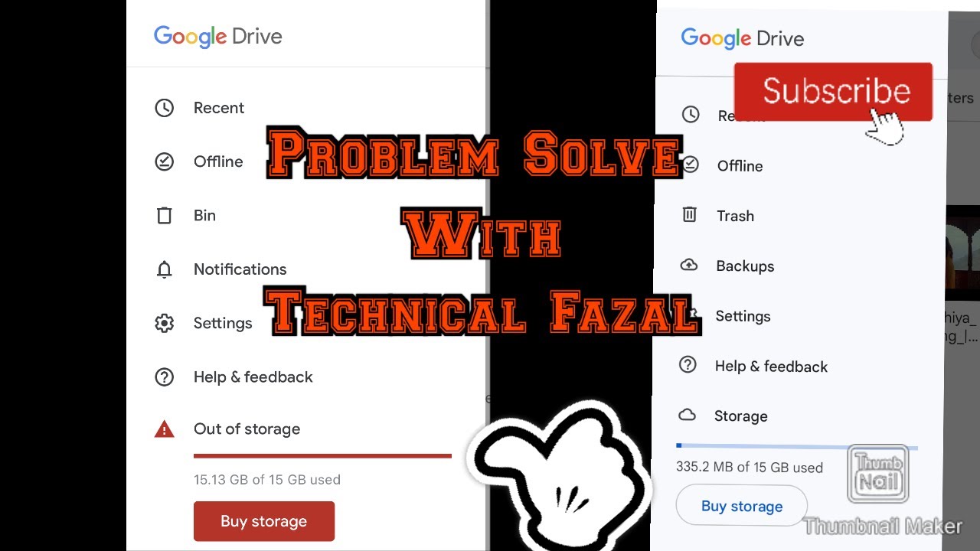This screenshot has height=551, width=980.
Task: Open Help & feedback in right panel
Action: point(771,367)
